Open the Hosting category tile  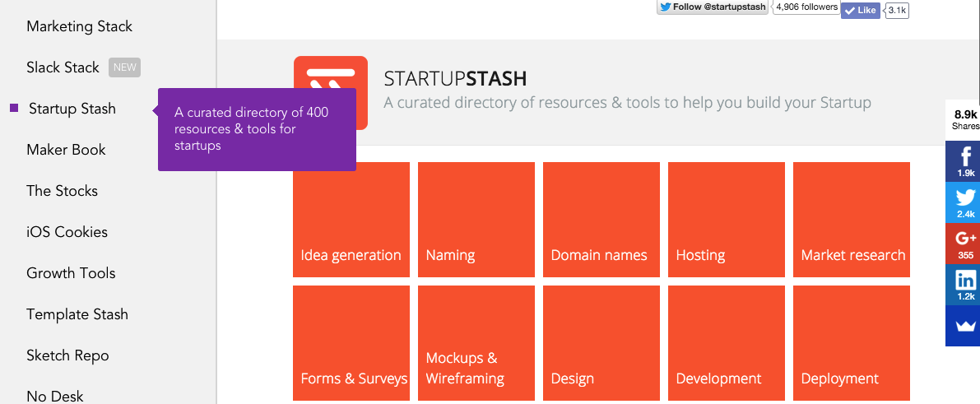[727, 220]
